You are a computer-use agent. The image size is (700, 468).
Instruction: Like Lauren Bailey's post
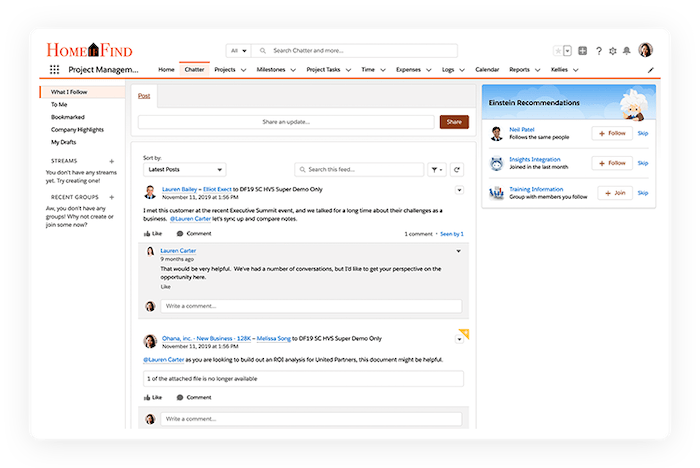tap(153, 233)
